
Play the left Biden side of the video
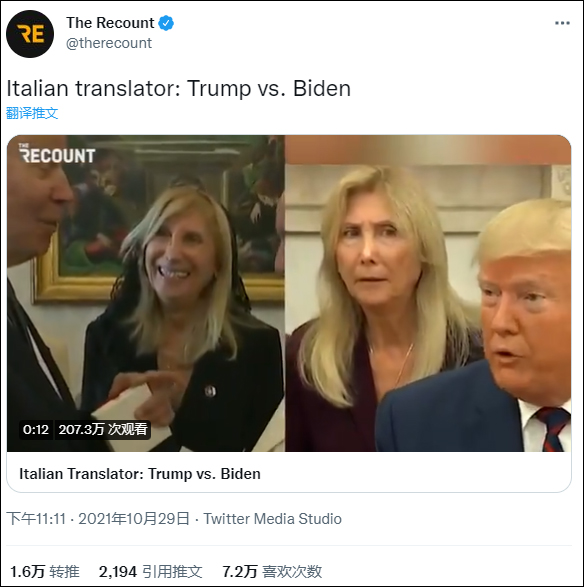pos(146,293)
